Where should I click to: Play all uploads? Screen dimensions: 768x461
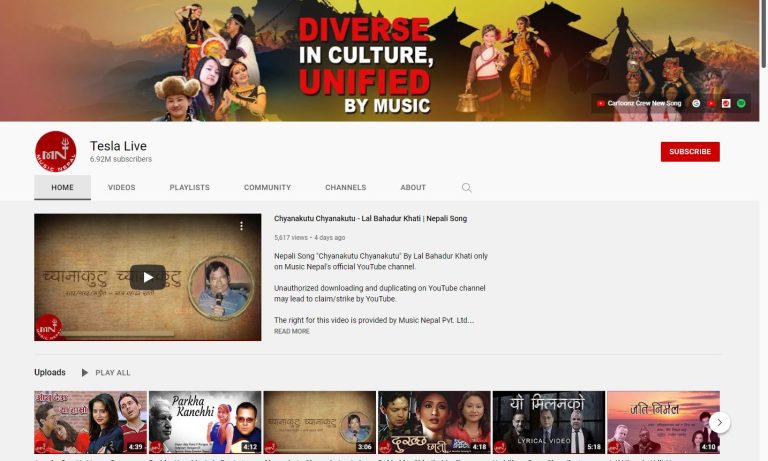click(x=106, y=373)
